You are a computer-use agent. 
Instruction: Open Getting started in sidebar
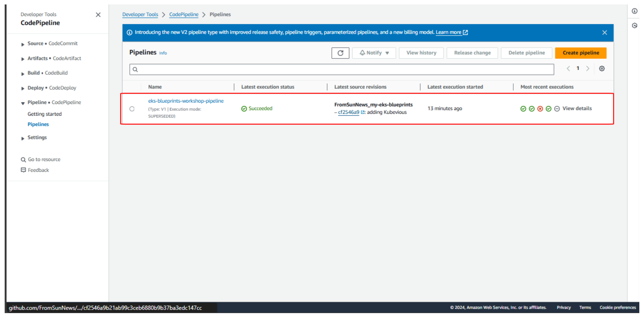coord(45,114)
